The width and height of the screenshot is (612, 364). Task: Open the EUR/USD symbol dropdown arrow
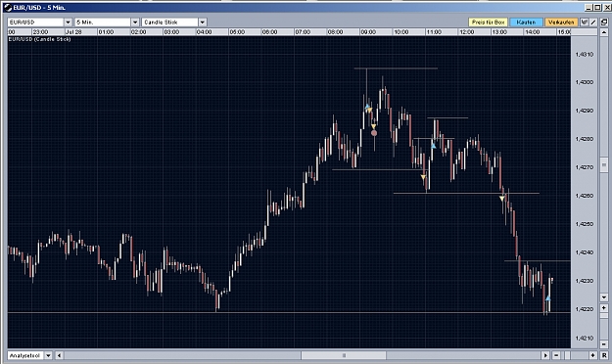click(x=68, y=23)
